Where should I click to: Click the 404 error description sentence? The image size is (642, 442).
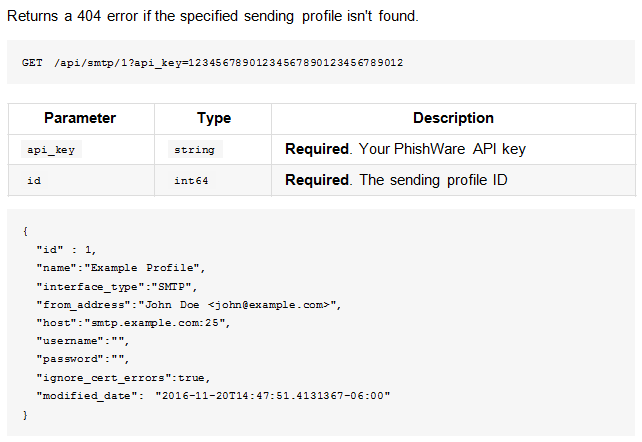coord(213,16)
